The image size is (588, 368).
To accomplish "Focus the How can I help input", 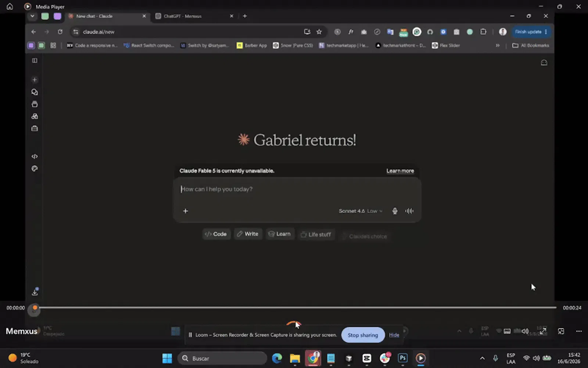I will [x=297, y=189].
